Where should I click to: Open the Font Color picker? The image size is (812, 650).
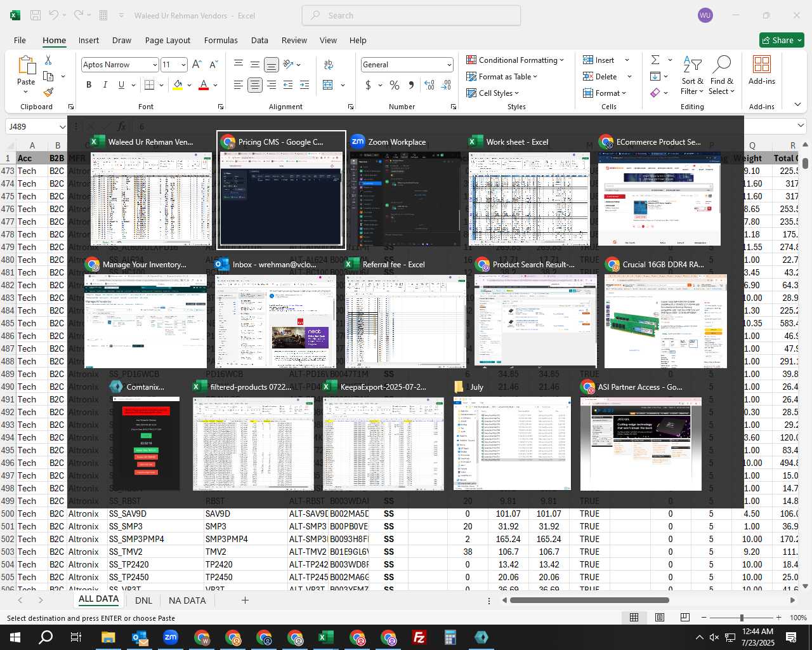(204, 85)
